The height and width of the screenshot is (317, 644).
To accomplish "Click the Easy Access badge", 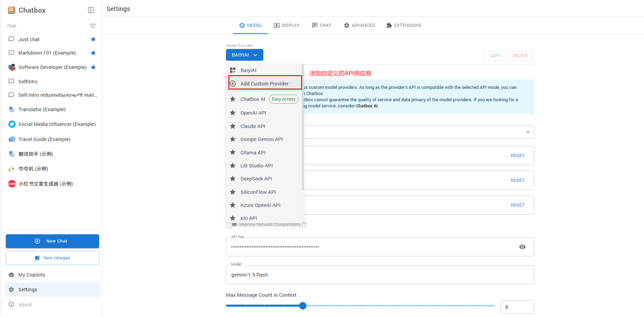I will (x=284, y=99).
